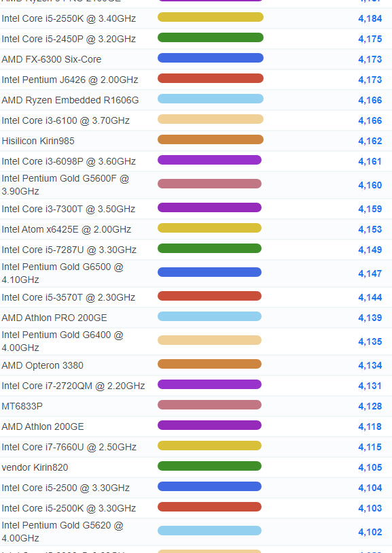Viewport: 392px width, 553px height.
Task: Click score 4,175 for i5-2450P
Action: click(370, 39)
